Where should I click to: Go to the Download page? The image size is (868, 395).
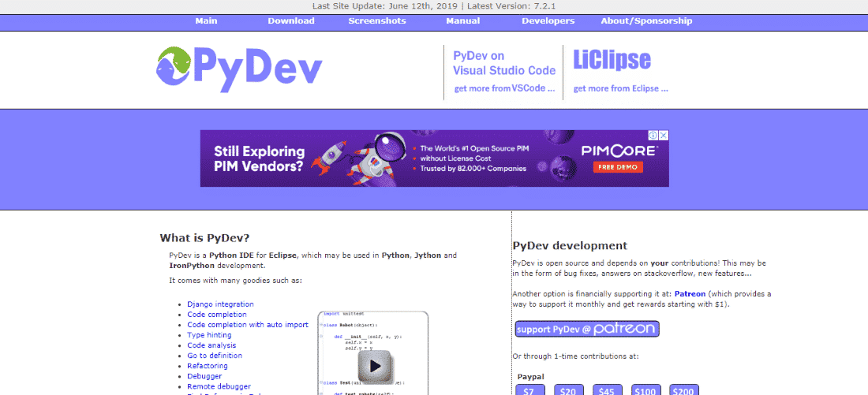coord(291,21)
